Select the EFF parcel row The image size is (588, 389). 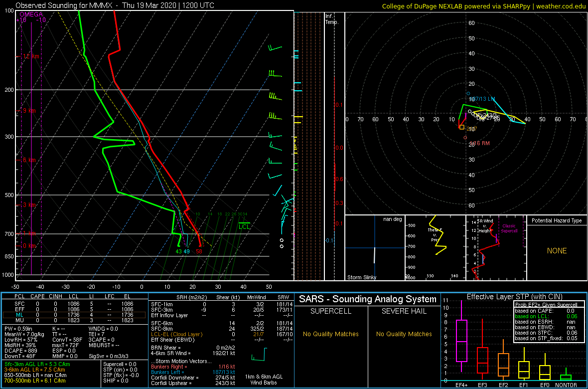74,309
